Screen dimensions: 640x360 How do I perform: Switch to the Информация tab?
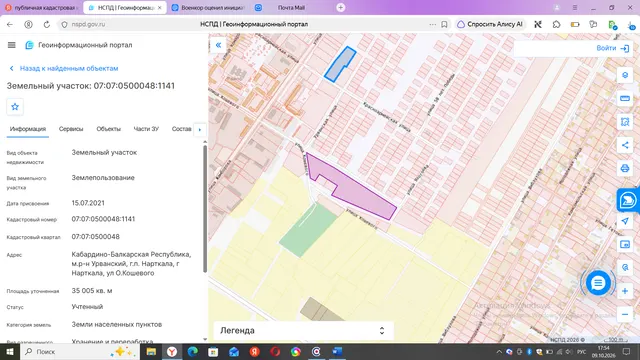click(28, 129)
